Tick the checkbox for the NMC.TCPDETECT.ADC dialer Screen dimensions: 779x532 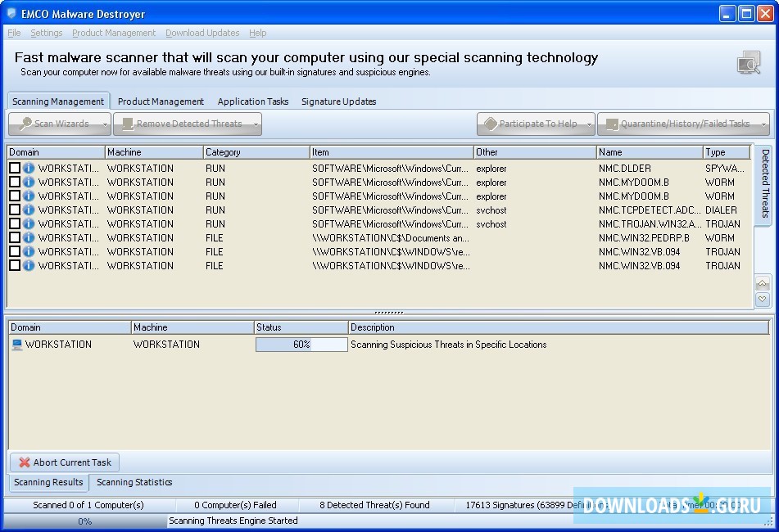tap(15, 210)
